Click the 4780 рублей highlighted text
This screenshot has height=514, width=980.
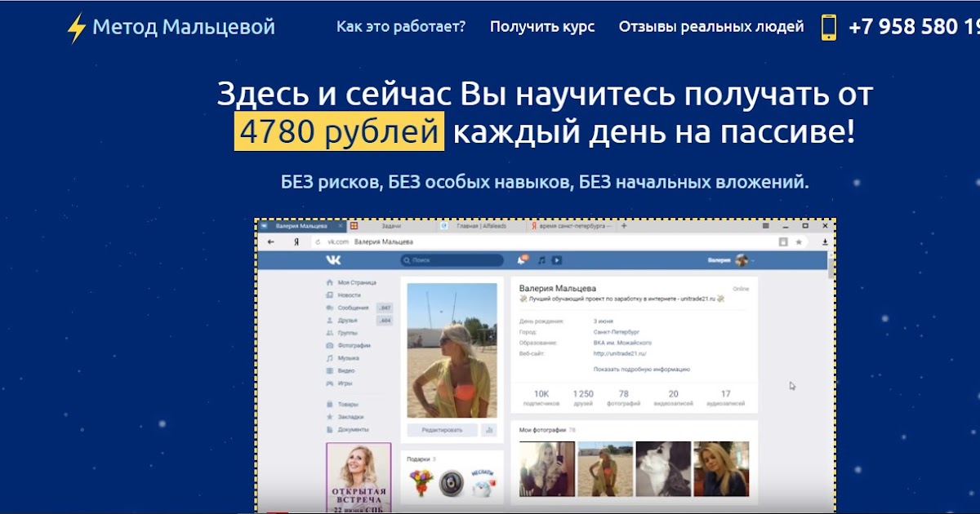pos(340,132)
